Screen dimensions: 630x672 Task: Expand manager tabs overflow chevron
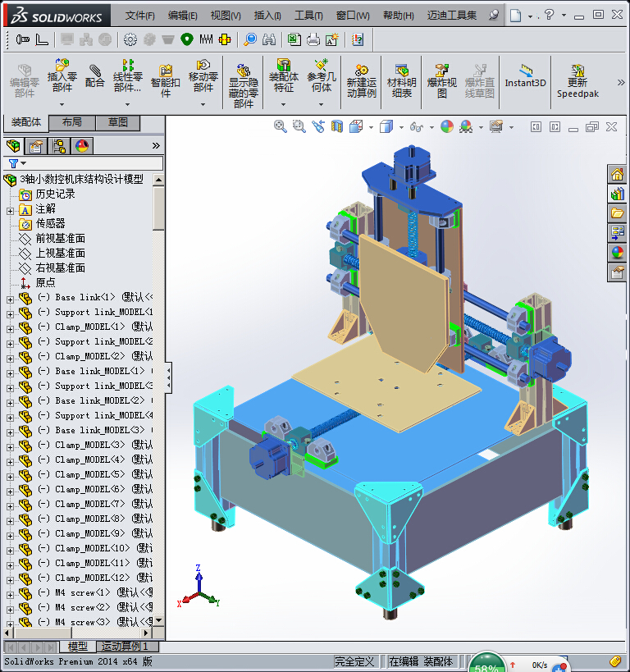coord(156,146)
